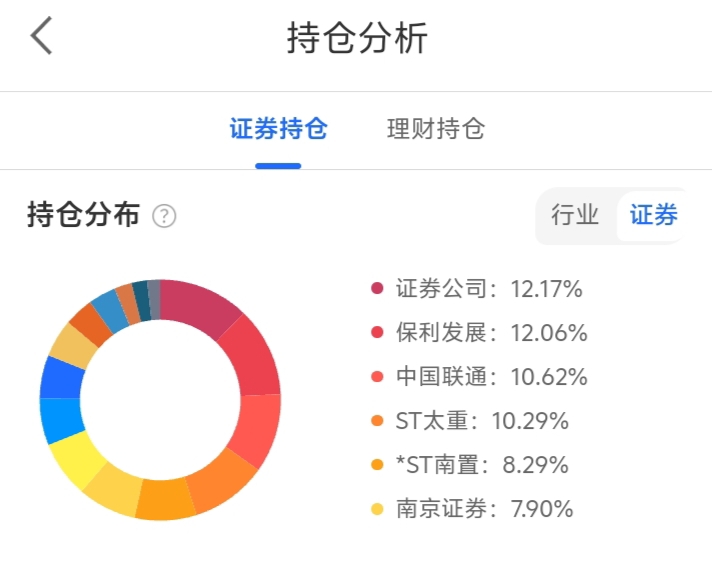The height and width of the screenshot is (568, 712).
Task: Click the 南京证券 legend color dot
Action: (x=377, y=509)
